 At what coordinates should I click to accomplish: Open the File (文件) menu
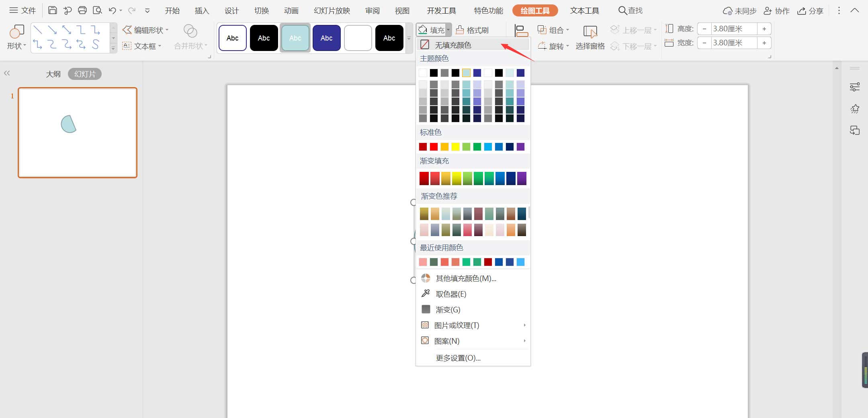tap(23, 10)
